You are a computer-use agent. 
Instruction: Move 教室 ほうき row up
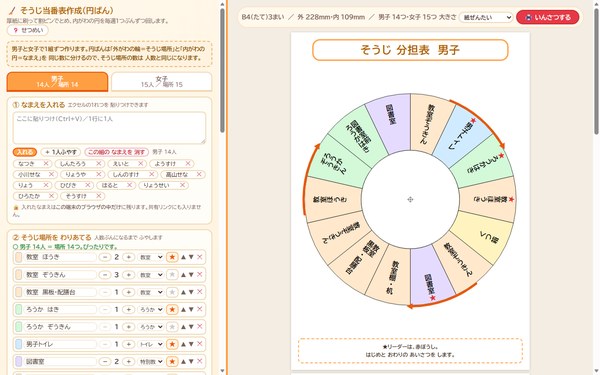click(x=183, y=257)
